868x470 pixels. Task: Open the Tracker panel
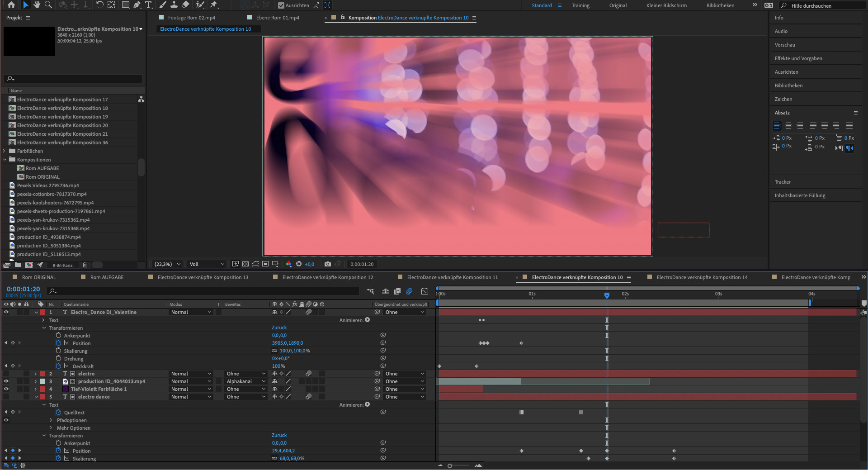point(783,182)
